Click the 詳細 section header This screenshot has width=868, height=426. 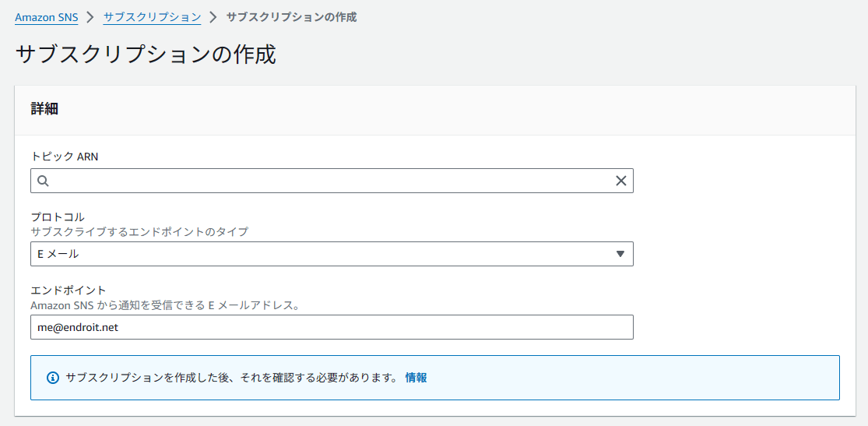pyautogui.click(x=45, y=109)
